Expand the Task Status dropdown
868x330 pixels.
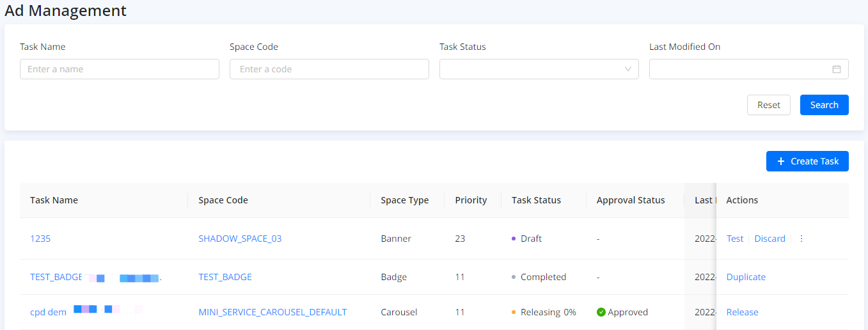(539, 69)
